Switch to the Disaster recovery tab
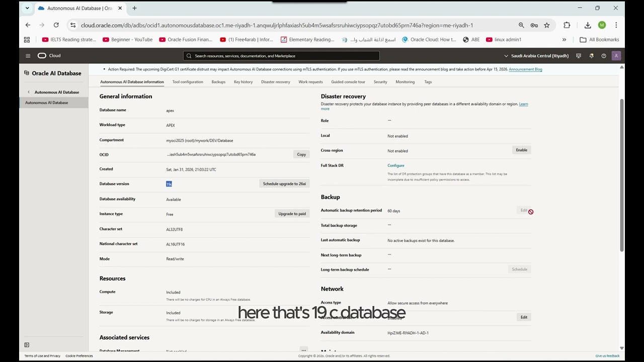644x362 pixels. pyautogui.click(x=275, y=82)
